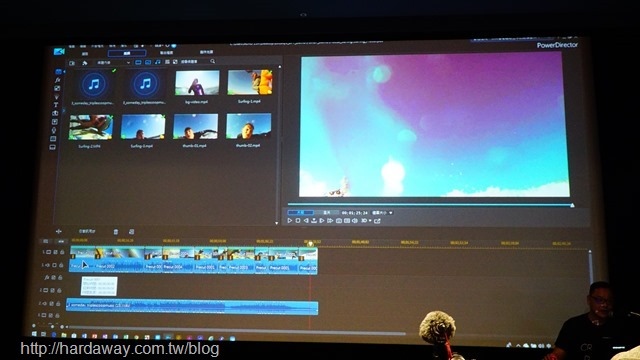The height and width of the screenshot is (360, 640).
Task: Click the tools text button above timeline
Action: pyautogui.click(x=87, y=231)
